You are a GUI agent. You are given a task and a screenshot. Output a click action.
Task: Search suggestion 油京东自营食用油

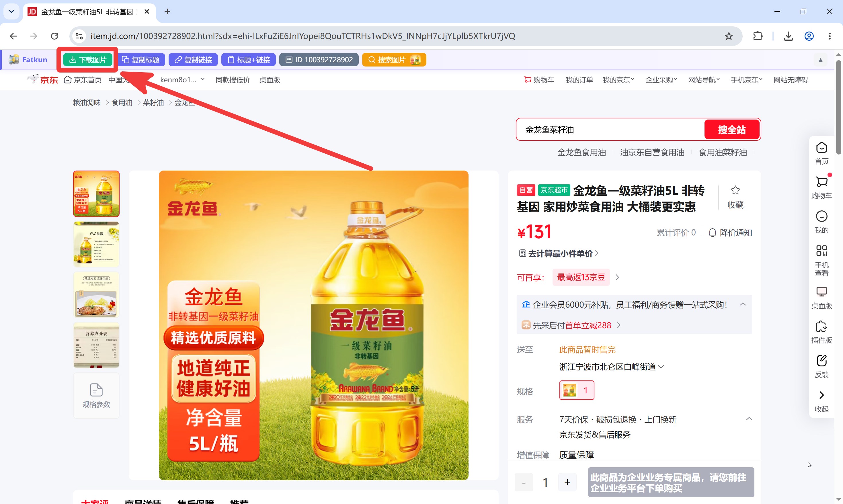click(x=652, y=153)
